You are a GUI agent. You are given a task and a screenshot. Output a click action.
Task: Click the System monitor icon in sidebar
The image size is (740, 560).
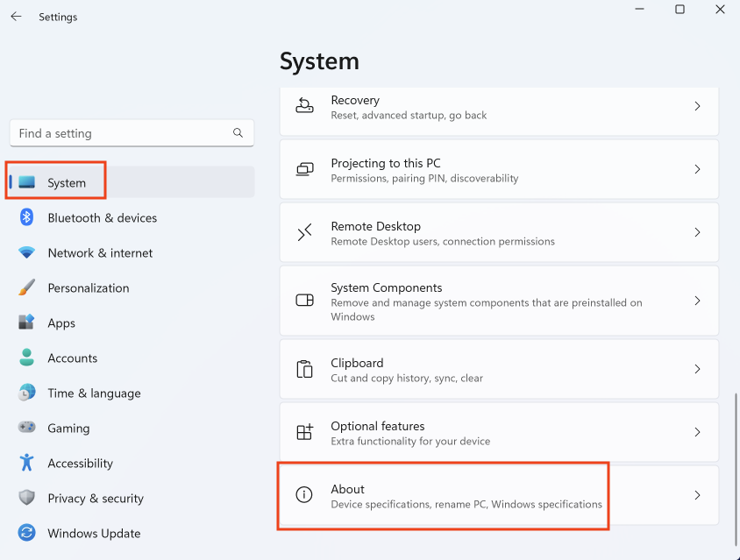(27, 182)
